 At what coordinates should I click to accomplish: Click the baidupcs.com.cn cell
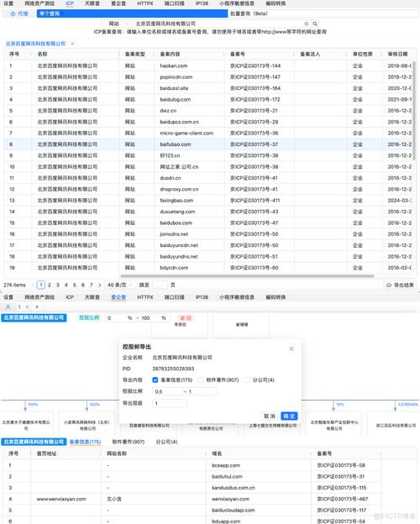(179, 122)
